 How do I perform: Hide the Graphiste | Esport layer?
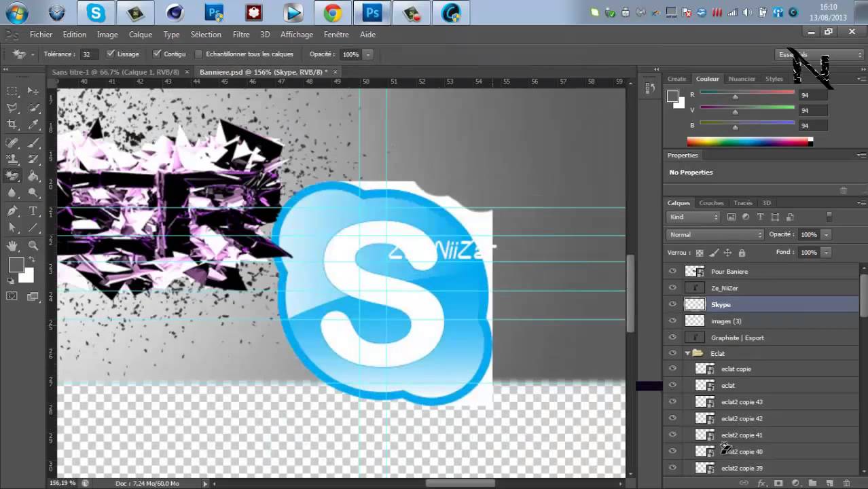click(672, 338)
